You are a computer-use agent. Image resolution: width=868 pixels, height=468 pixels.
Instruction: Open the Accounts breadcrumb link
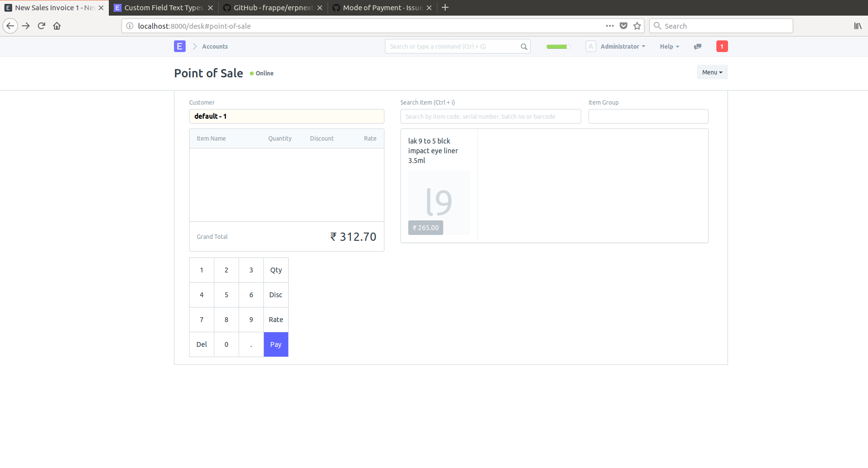[x=214, y=46]
